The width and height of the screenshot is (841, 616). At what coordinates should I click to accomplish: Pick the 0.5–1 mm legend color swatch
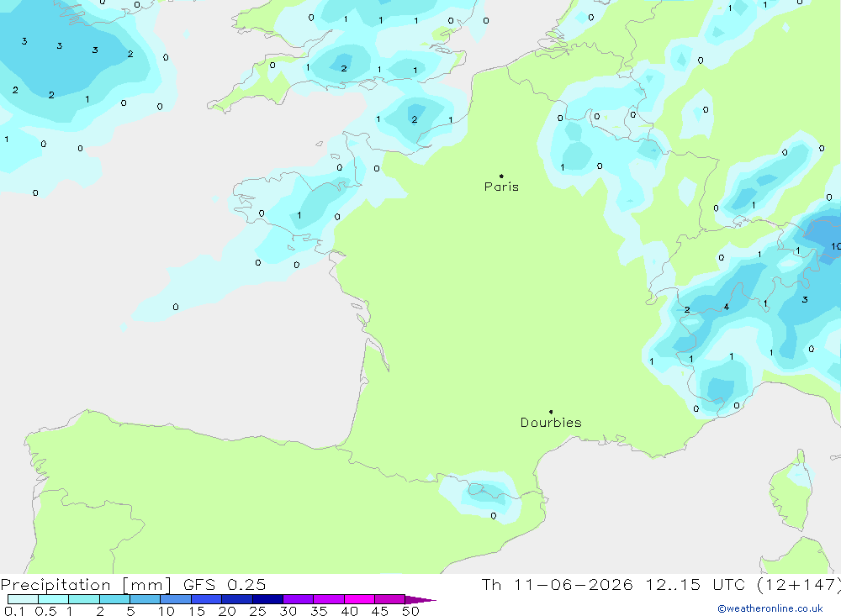click(54, 599)
